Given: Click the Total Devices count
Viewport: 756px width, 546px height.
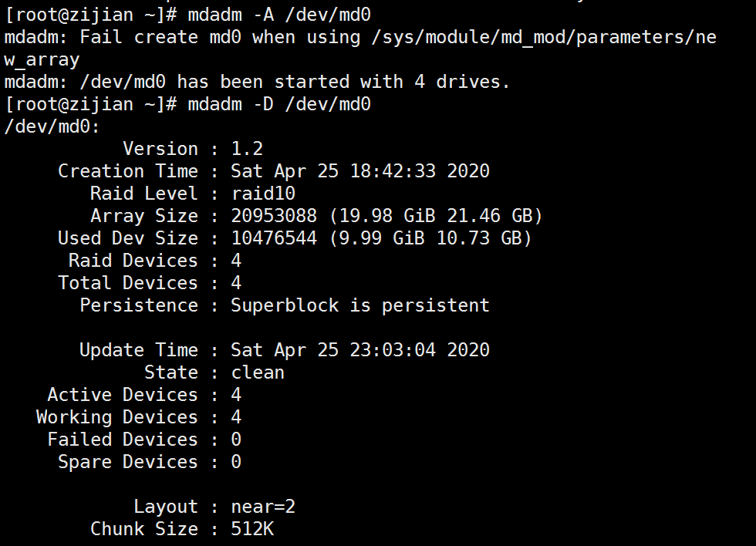Looking at the screenshot, I should tap(236, 283).
